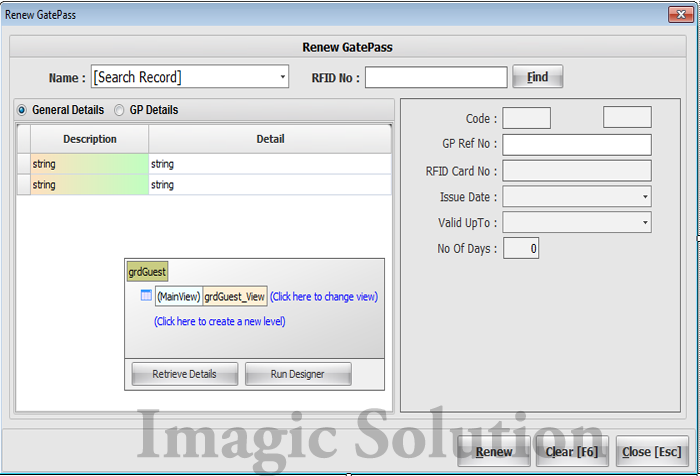This screenshot has height=476, width=700.
Task: Open the Valid UpTo dropdown
Action: [x=645, y=222]
